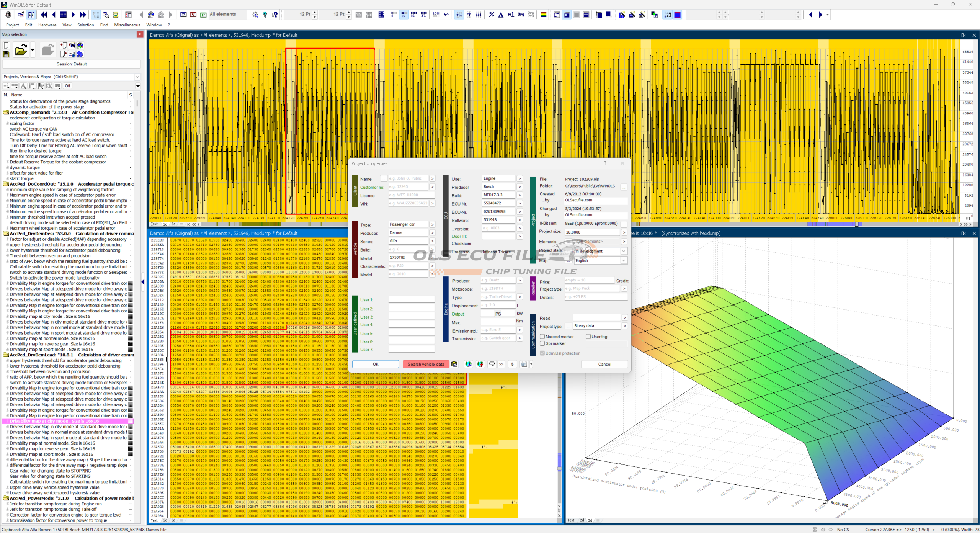Image resolution: width=980 pixels, height=533 pixels.
Task: Check the User tag checkbox
Action: click(x=588, y=337)
